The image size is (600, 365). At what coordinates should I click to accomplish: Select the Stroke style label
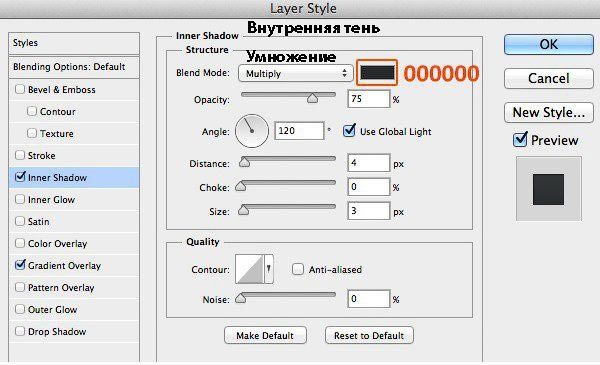point(42,156)
